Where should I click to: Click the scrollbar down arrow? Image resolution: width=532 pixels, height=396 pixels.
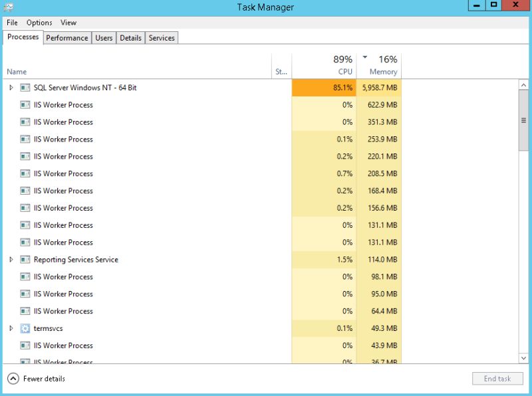click(x=523, y=357)
